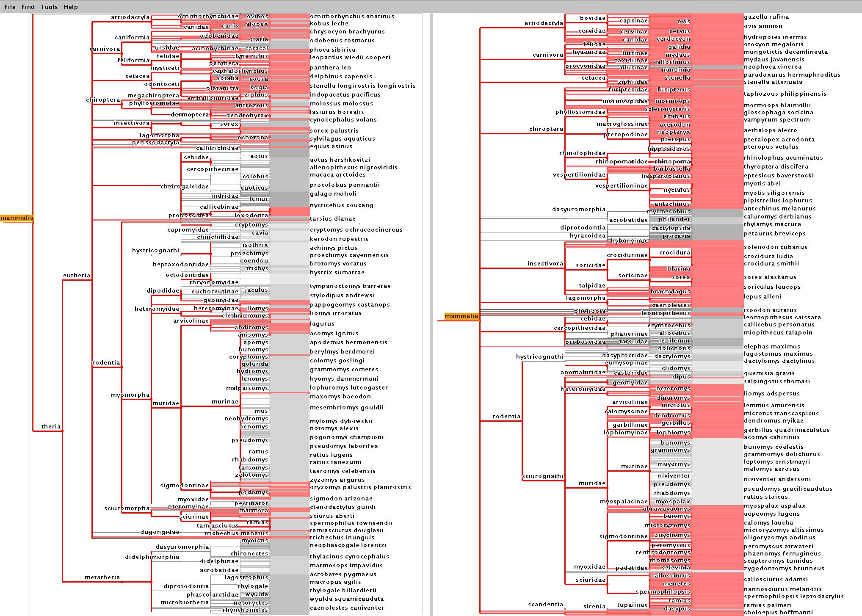Click the panthera leo leaf label
The width and height of the screenshot is (862, 616).
click(x=330, y=67)
